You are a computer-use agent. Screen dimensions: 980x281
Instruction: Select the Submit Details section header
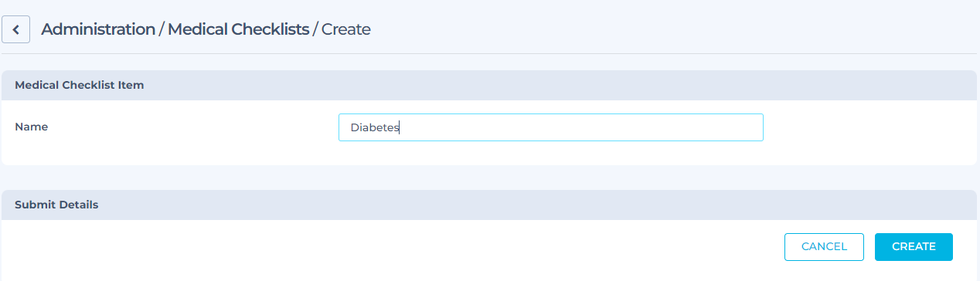click(56, 205)
